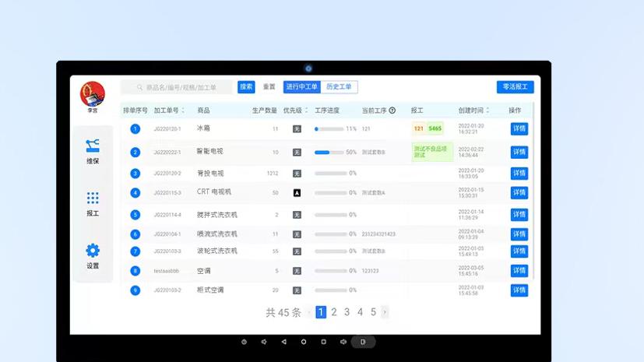Tap the volume up icon in bottom bar
Viewport: 644px width, 362px height.
[x=343, y=342]
